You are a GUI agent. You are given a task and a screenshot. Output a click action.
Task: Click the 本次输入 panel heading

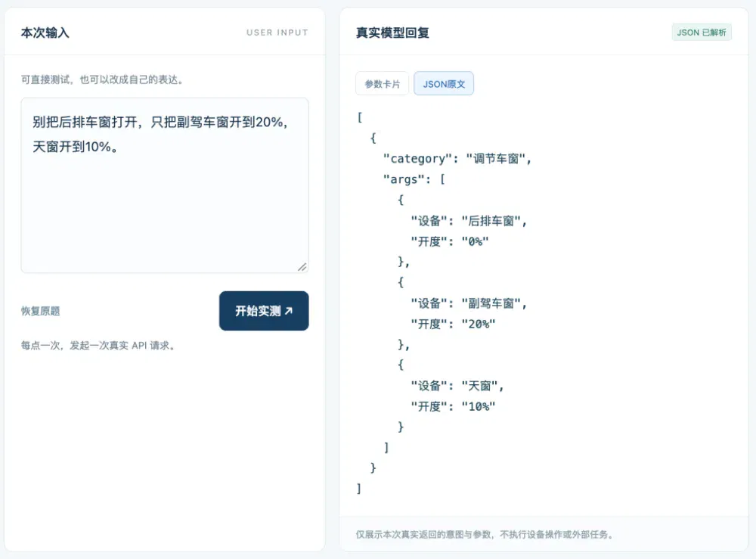(x=45, y=33)
